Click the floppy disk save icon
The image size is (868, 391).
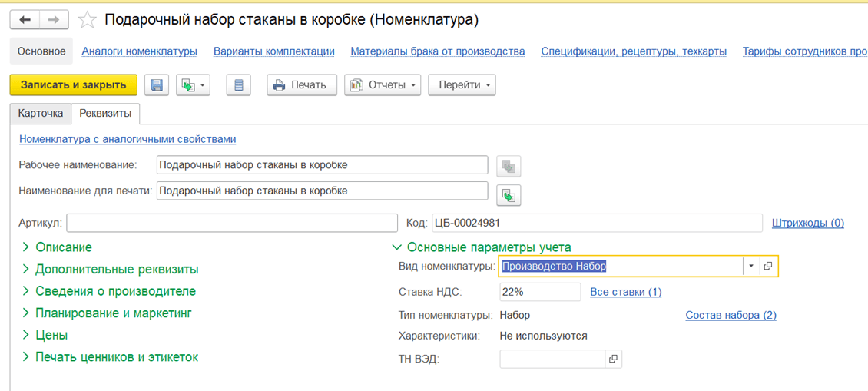tap(157, 85)
